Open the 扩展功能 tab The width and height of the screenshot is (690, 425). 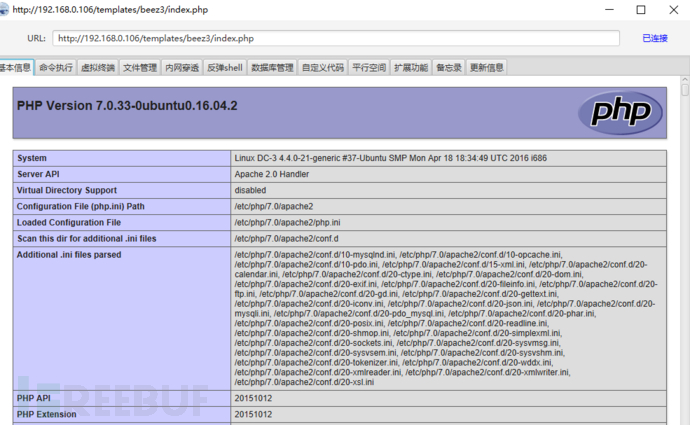[411, 67]
